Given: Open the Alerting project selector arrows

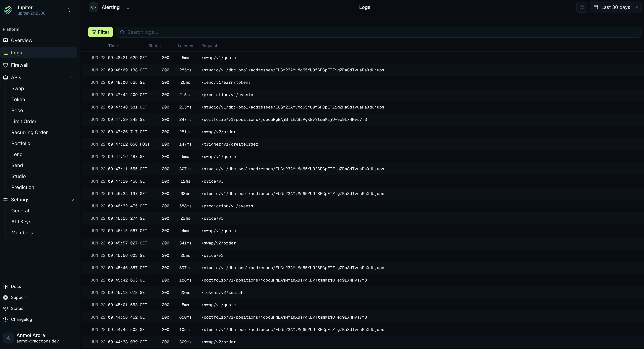Looking at the screenshot, I should (x=128, y=7).
